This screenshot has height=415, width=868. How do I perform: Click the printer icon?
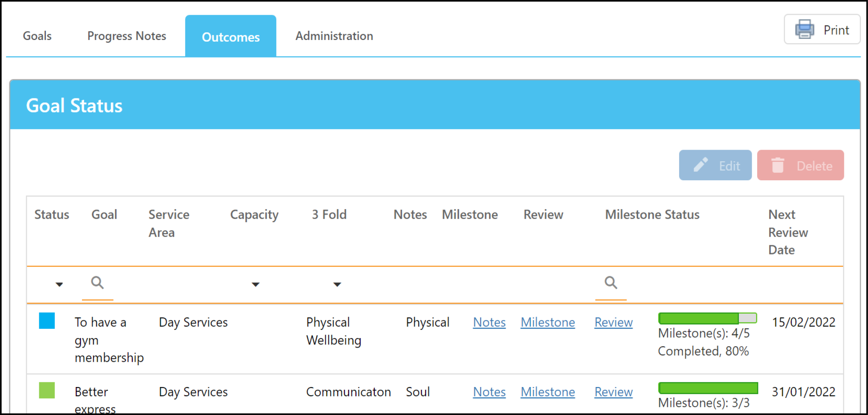click(x=804, y=30)
